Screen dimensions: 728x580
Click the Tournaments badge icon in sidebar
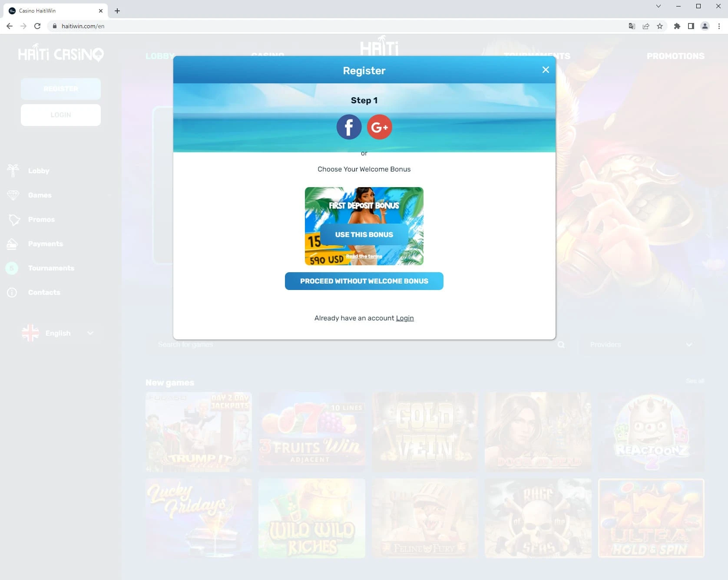tap(12, 268)
